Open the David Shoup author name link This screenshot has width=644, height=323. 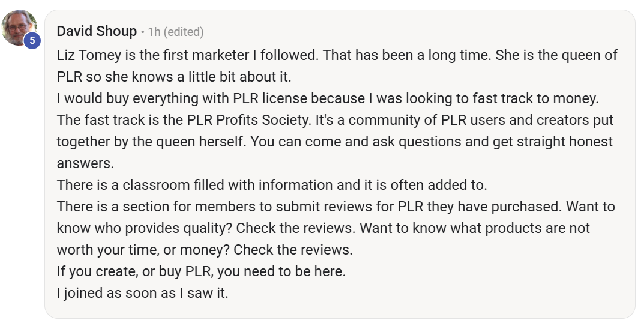coord(97,31)
